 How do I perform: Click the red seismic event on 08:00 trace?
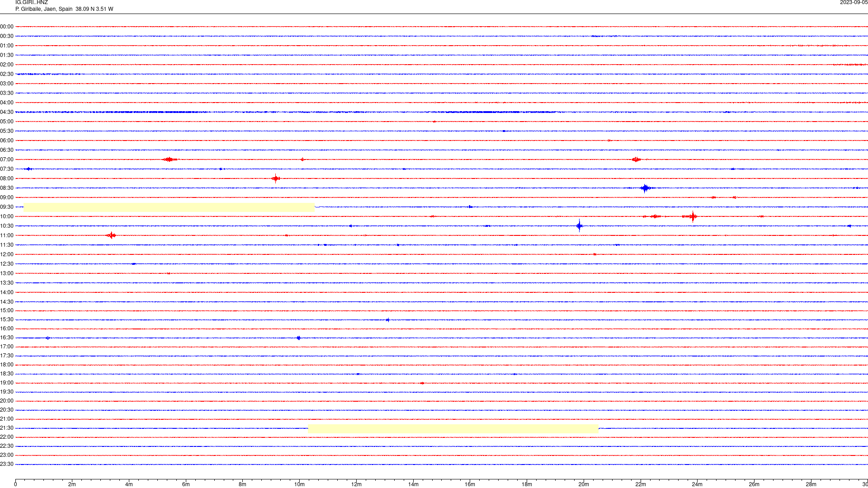click(x=276, y=178)
